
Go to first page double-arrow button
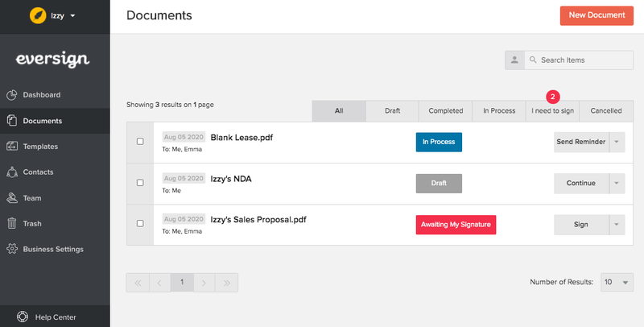(138, 283)
